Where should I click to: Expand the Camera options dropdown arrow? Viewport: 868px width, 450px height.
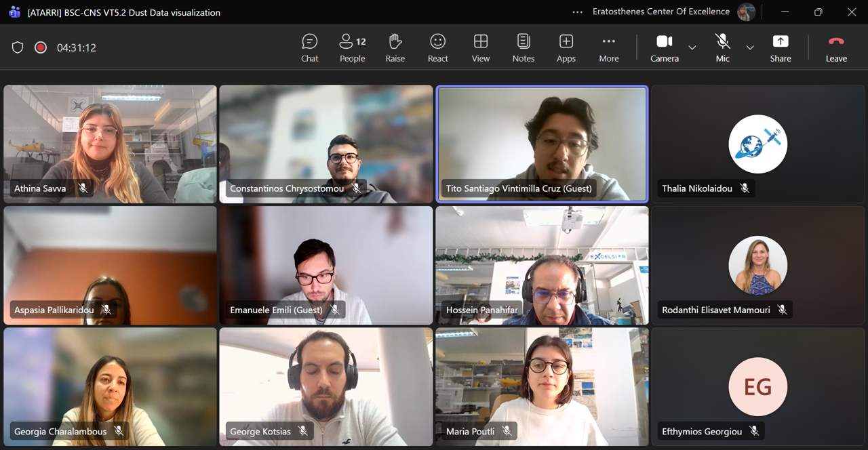[692, 47]
